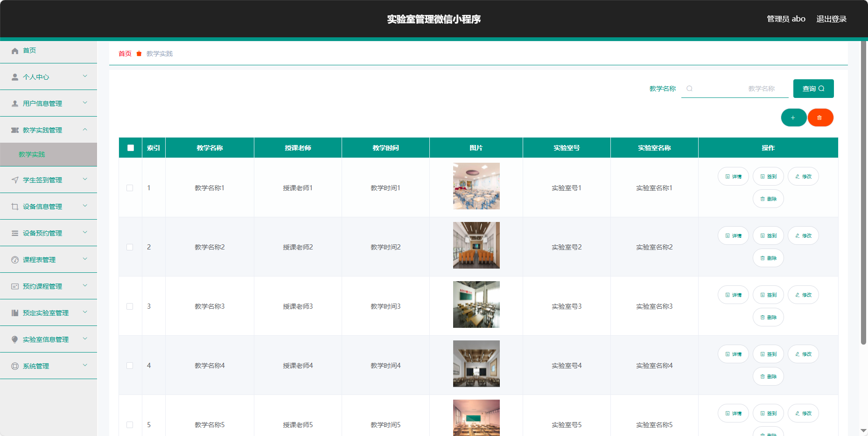Click the 实验室号 column header
Viewport: 868px width, 436px height.
pyautogui.click(x=567, y=148)
